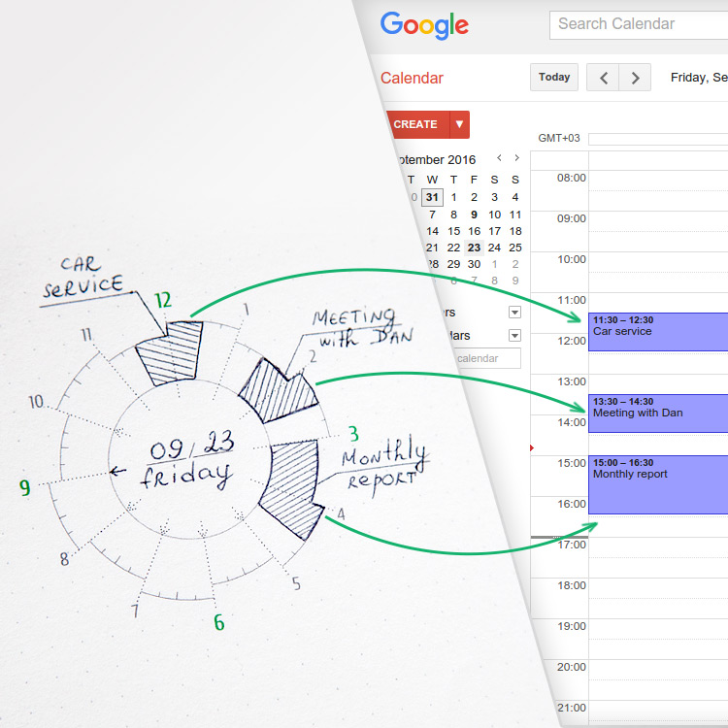The width and height of the screenshot is (728, 728).
Task: Click the Google logo
Action: tap(424, 25)
